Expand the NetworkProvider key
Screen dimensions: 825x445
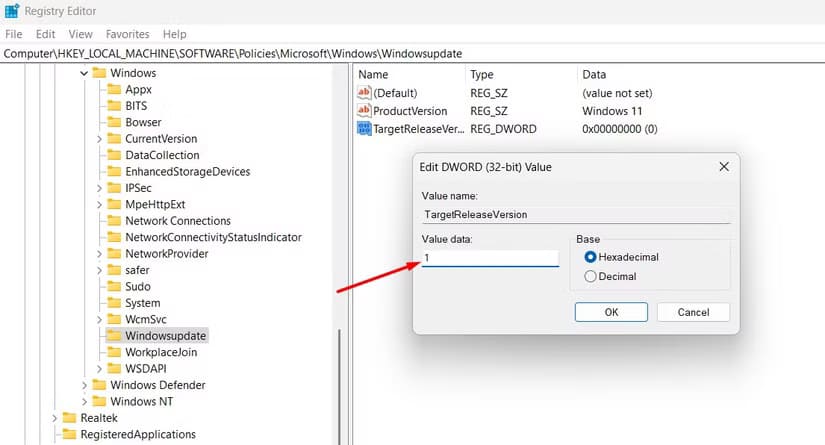pos(99,254)
